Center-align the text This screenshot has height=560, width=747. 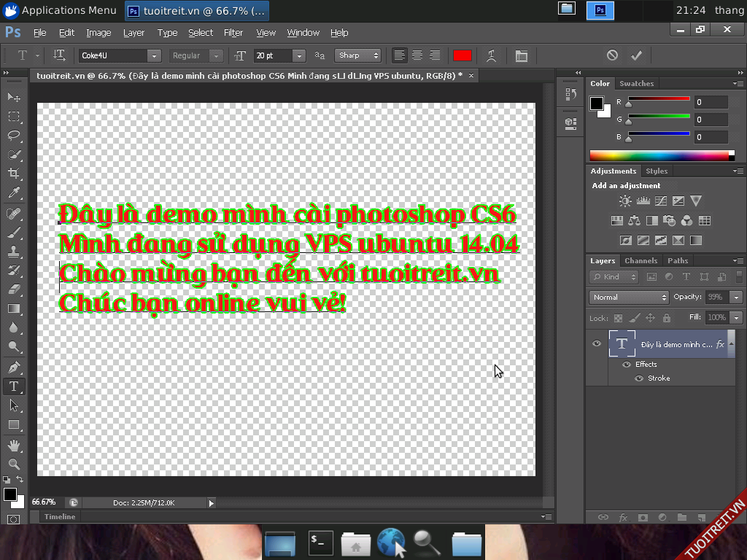tap(417, 55)
